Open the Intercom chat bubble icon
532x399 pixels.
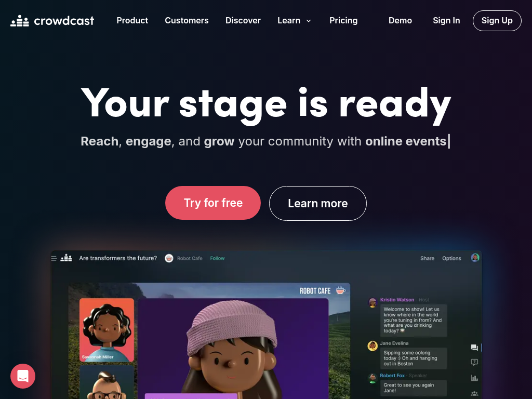pos(23,376)
